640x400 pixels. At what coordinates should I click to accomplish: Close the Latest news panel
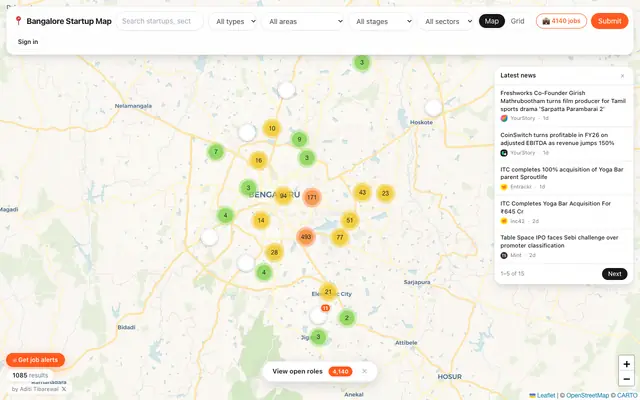click(x=622, y=76)
